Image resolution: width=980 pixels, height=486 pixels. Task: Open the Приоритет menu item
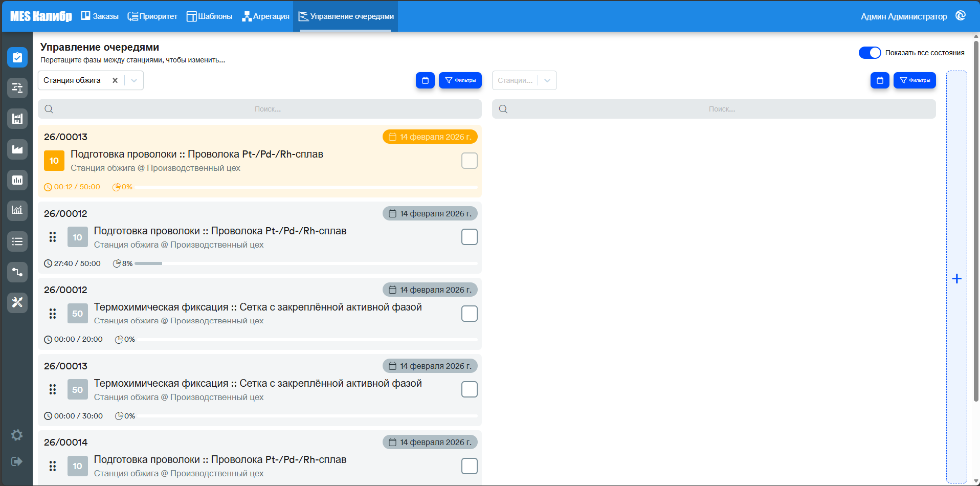(x=152, y=16)
